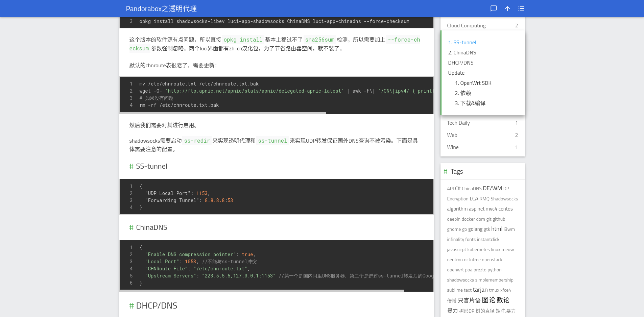Jump to 1. SS-tunnel in contents
This screenshot has width=644, height=317.
point(462,43)
